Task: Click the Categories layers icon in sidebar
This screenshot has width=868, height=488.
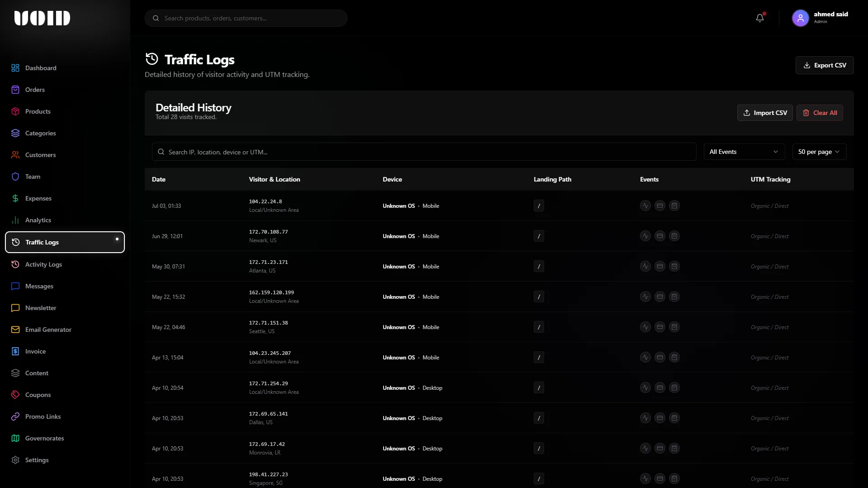Action: point(15,133)
